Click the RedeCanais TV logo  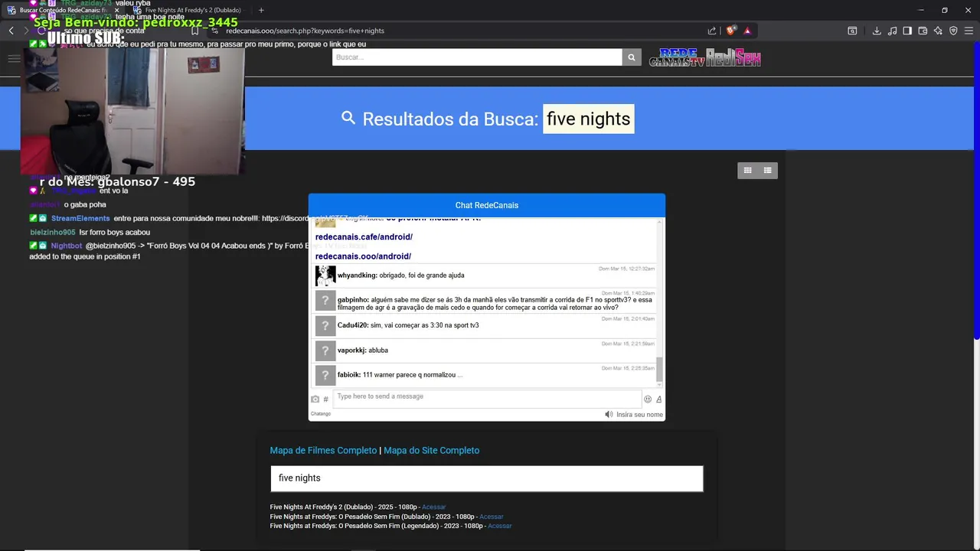pos(676,58)
